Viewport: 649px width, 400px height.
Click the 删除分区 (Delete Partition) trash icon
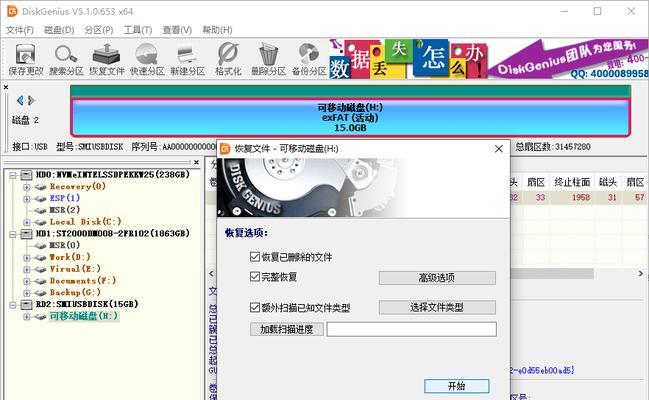pos(267,56)
